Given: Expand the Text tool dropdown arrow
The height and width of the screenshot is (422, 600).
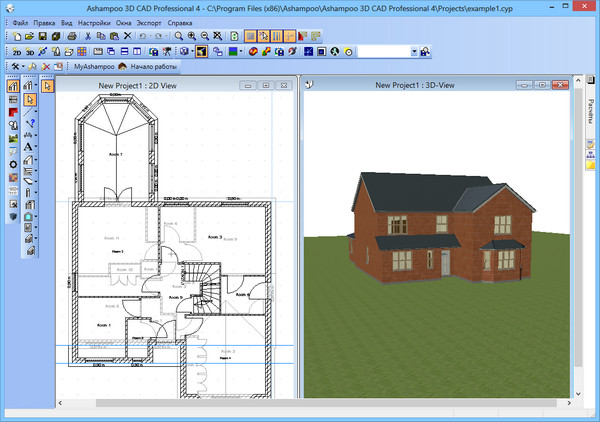Looking at the screenshot, I should click(37, 147).
